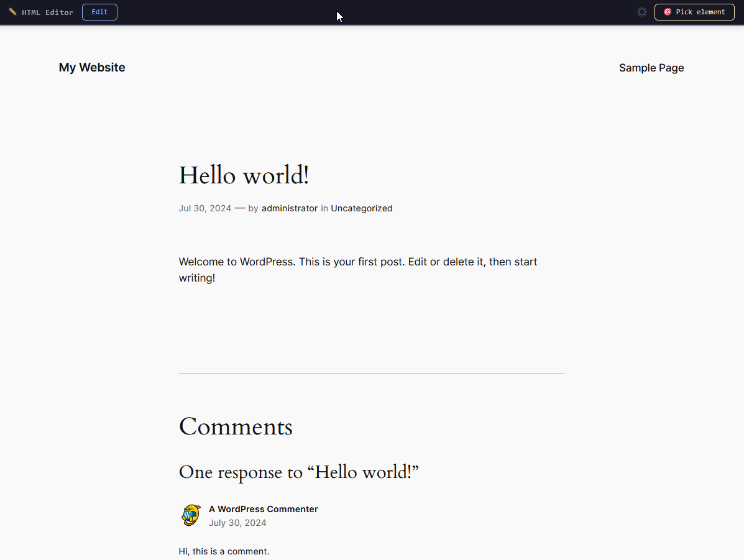Click the July 30, 2024 comment timestamp

(237, 523)
